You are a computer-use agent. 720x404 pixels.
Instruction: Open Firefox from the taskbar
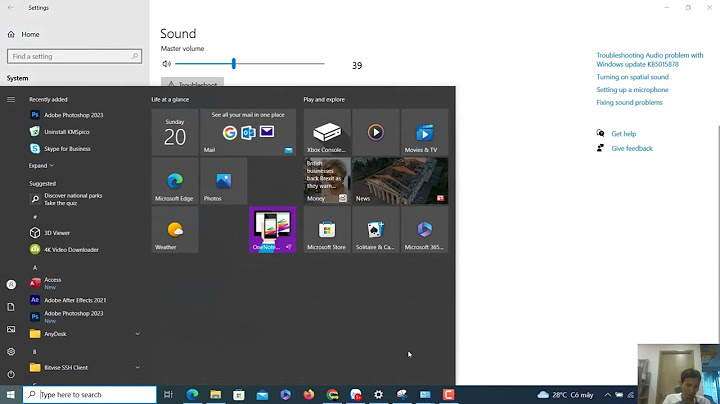pyautogui.click(x=309, y=394)
